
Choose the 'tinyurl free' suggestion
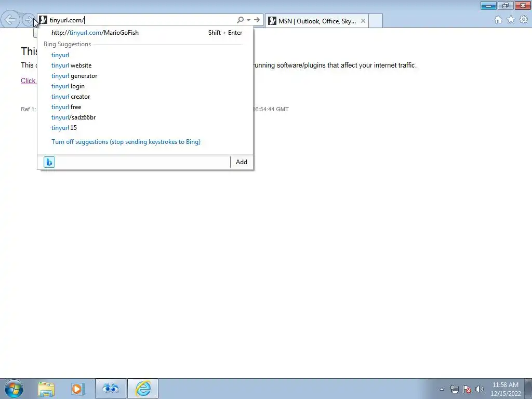[145, 107]
